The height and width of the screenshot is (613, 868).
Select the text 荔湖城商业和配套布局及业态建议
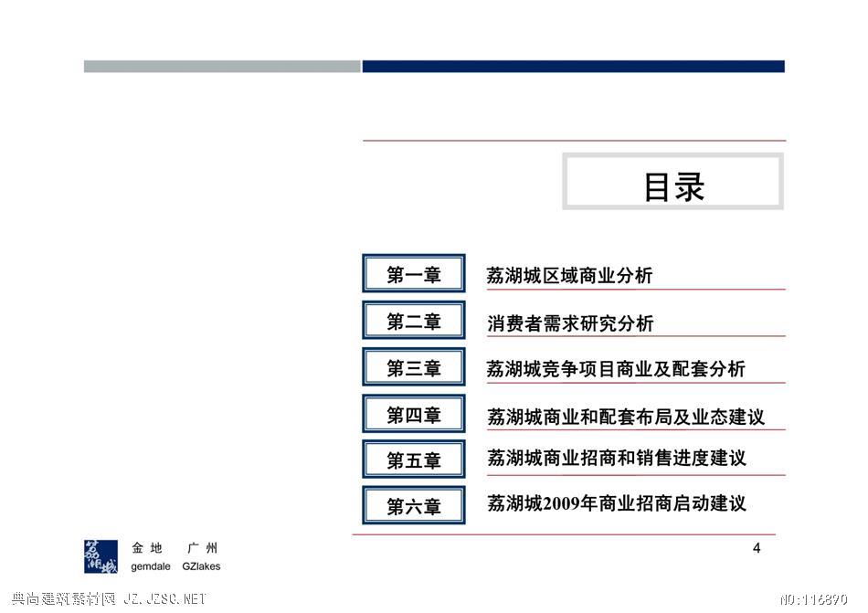pyautogui.click(x=626, y=417)
